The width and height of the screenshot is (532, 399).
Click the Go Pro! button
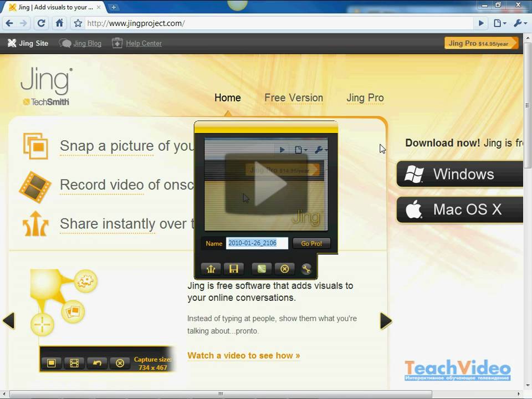tap(311, 243)
